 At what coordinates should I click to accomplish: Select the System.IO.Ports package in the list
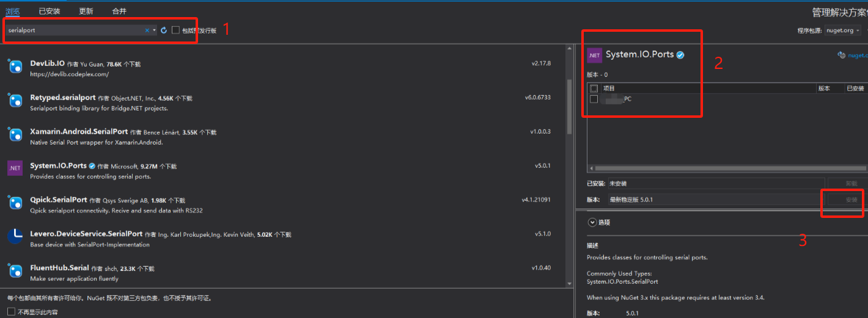[x=58, y=165]
